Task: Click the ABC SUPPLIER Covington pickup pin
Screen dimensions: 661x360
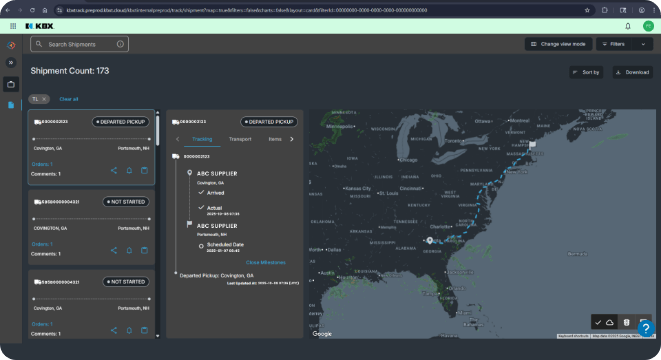Action: [x=190, y=173]
